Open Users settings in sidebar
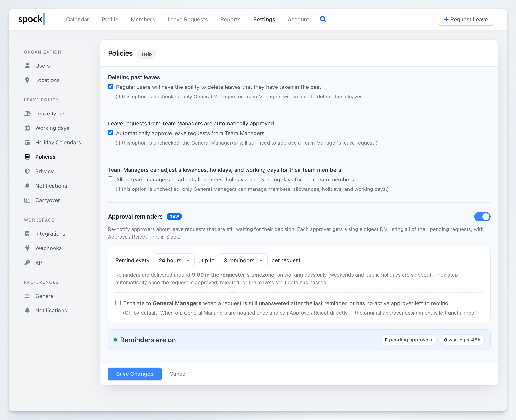Viewport: 516px width, 420px height. click(x=42, y=66)
